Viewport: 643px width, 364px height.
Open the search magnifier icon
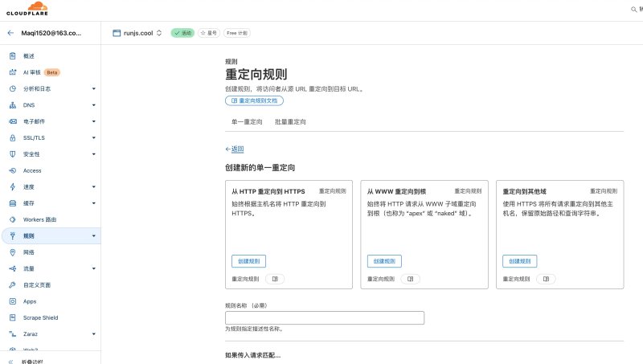coord(633,9)
